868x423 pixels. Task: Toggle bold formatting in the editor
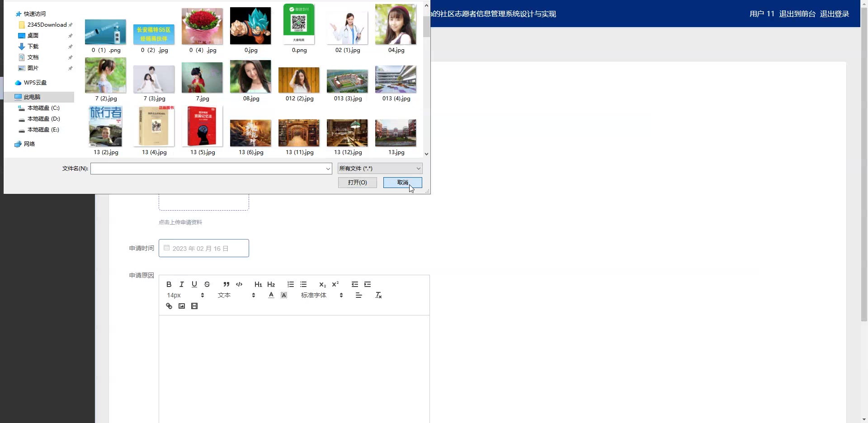pyautogui.click(x=169, y=284)
